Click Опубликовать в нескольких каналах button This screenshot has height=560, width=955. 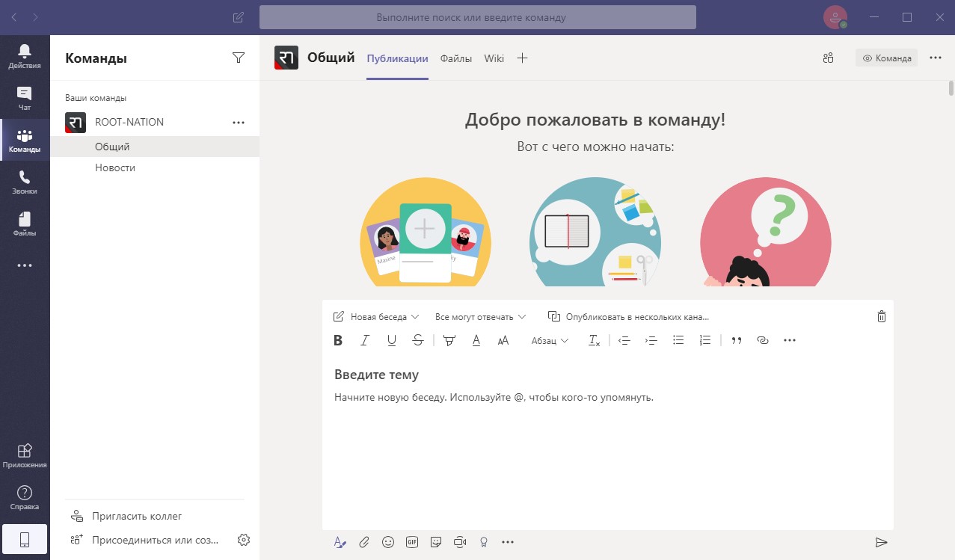[628, 316]
